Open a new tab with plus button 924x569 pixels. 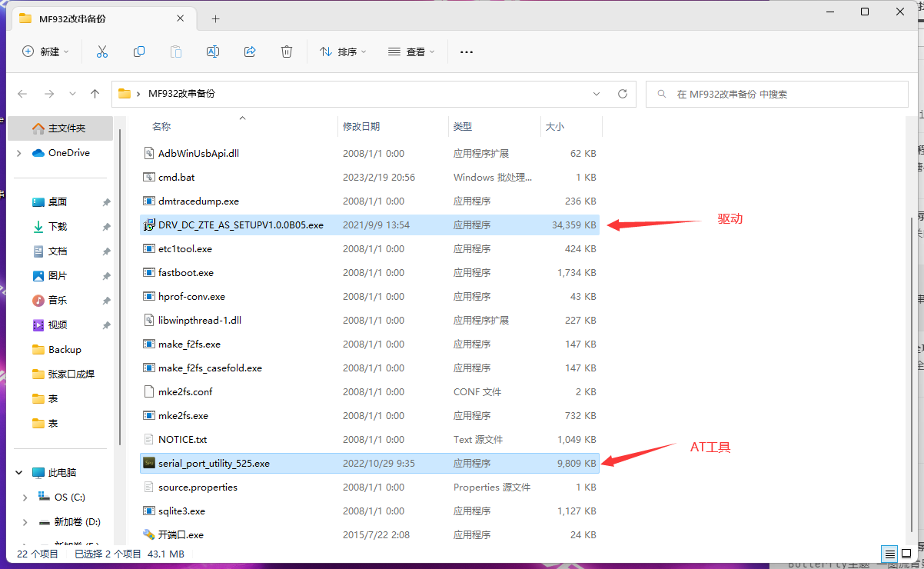pyautogui.click(x=215, y=18)
